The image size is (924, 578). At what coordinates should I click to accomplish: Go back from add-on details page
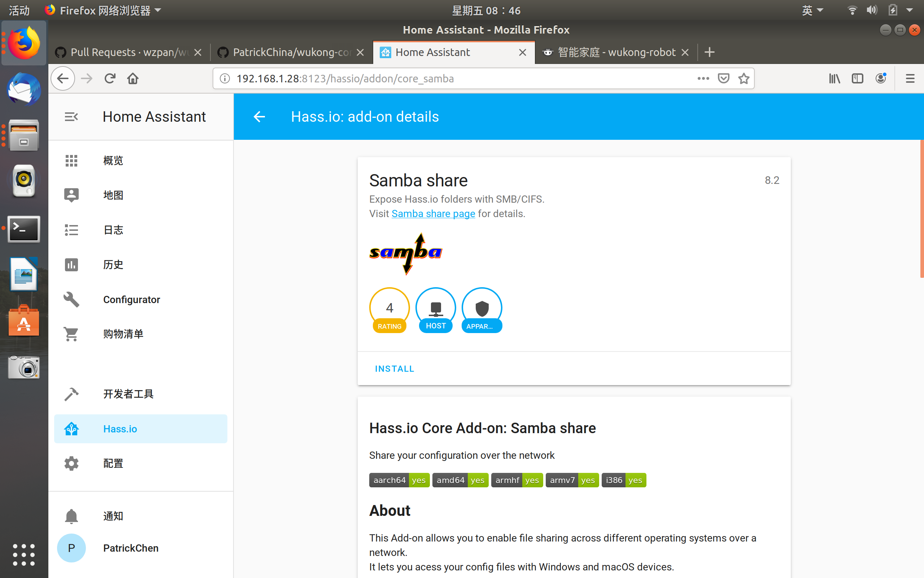coord(259,117)
